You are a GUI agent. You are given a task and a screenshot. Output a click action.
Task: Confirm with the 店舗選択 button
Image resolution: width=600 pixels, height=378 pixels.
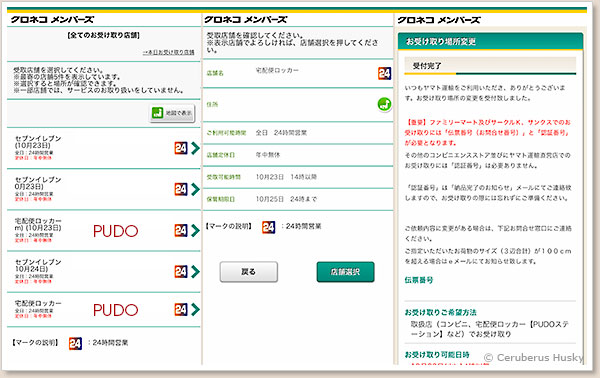(x=346, y=272)
